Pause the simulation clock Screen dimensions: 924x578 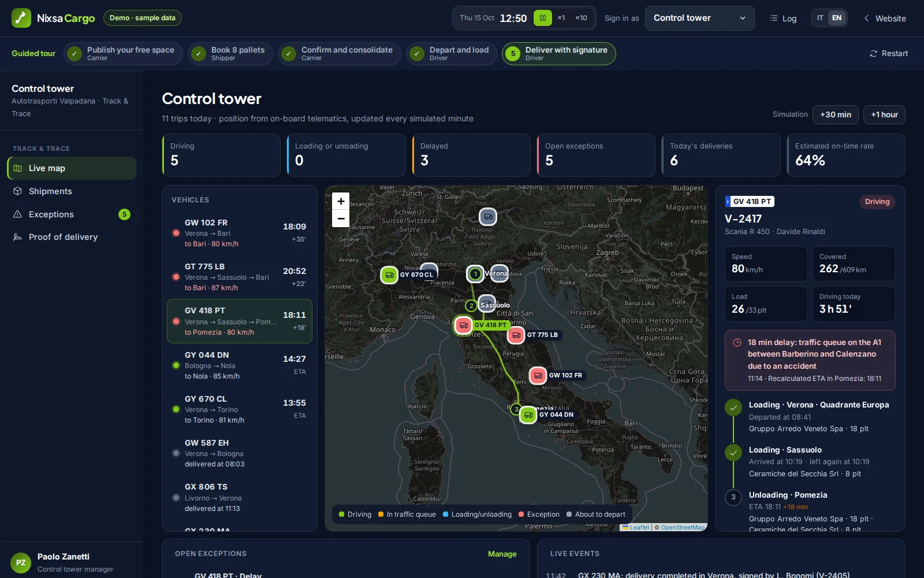tap(542, 18)
